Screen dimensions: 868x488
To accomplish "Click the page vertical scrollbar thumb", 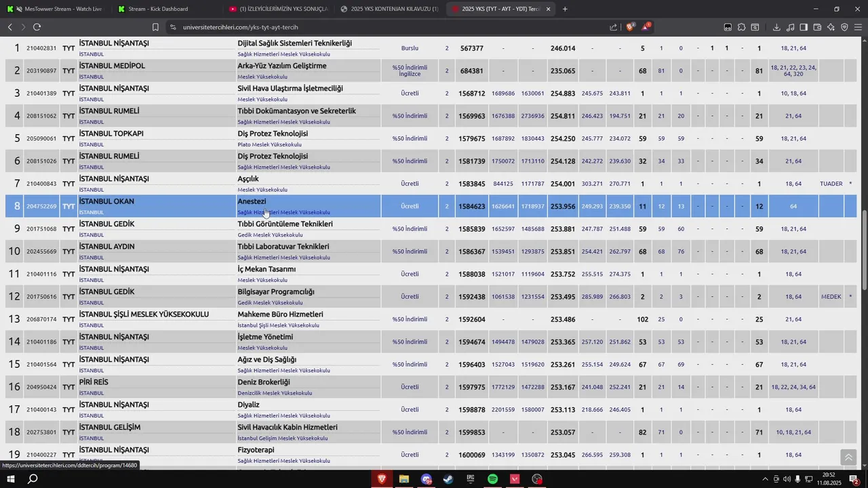I will click(864, 251).
